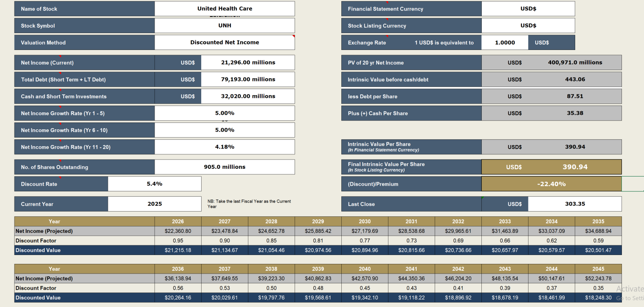Click the NB fiscal year note
This screenshot has width=644, height=307.
tap(249, 204)
